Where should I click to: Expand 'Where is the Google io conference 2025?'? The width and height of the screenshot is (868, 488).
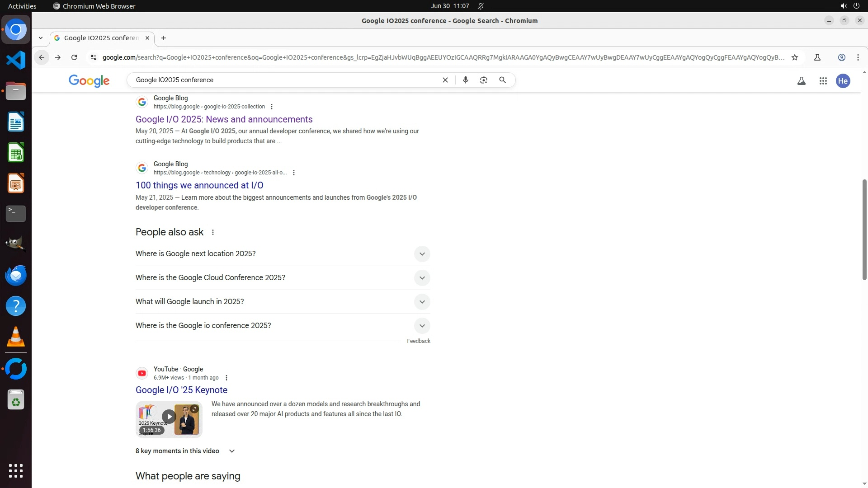(421, 326)
